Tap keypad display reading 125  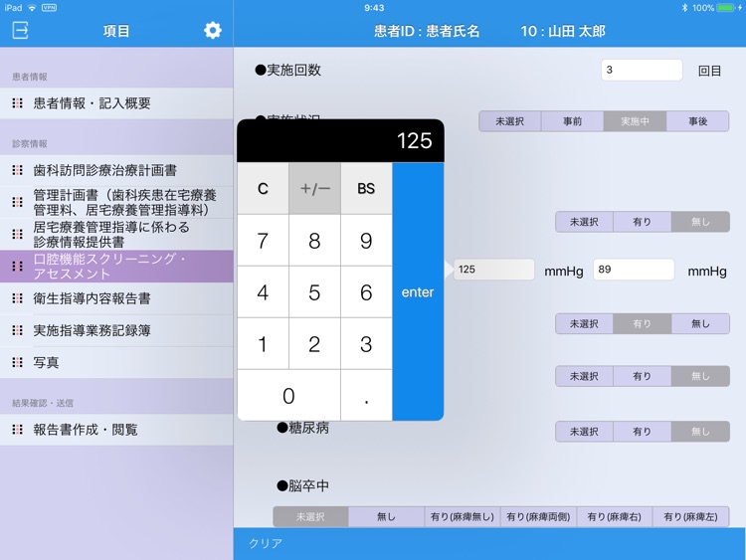(x=340, y=141)
